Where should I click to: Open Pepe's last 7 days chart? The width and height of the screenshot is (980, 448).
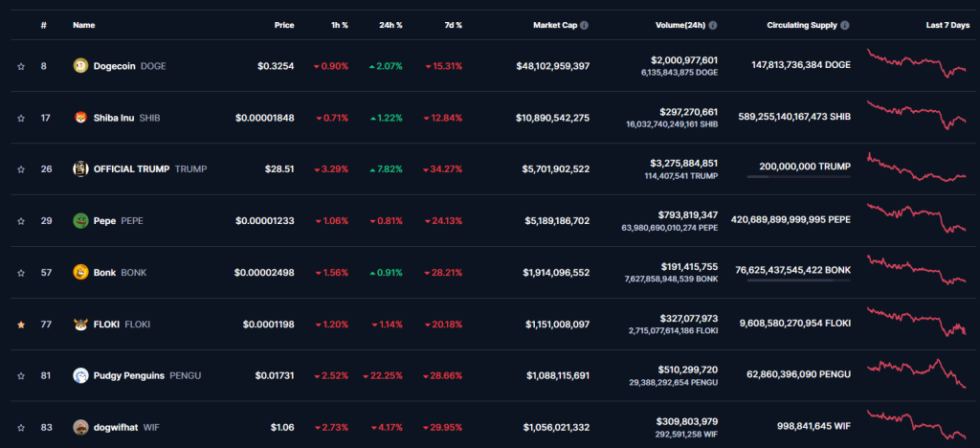916,217
